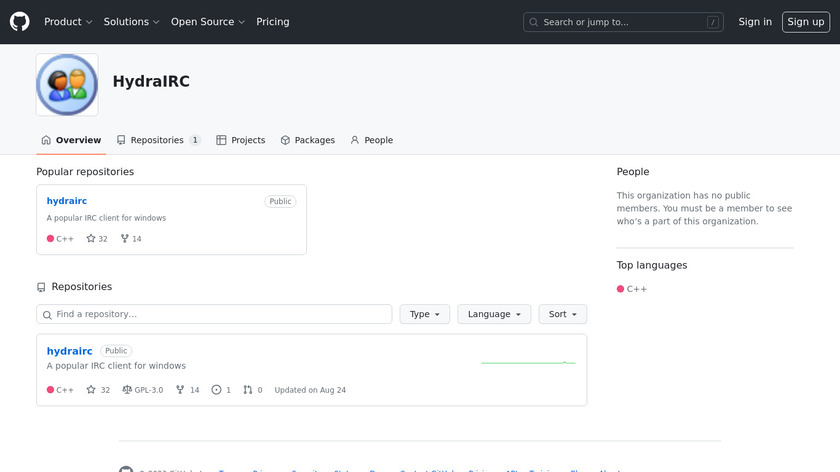Open the GPL-3.0 license link
The height and width of the screenshot is (472, 840).
[142, 390]
